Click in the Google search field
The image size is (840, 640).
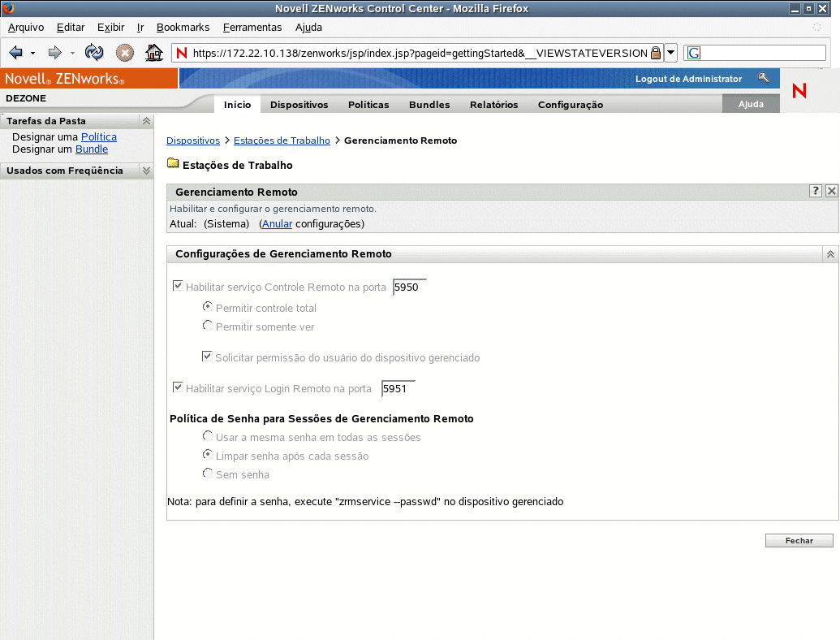[763, 53]
